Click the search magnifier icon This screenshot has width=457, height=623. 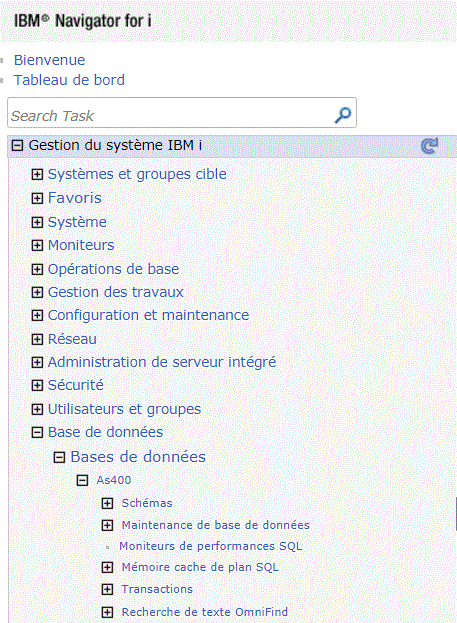pyautogui.click(x=343, y=115)
